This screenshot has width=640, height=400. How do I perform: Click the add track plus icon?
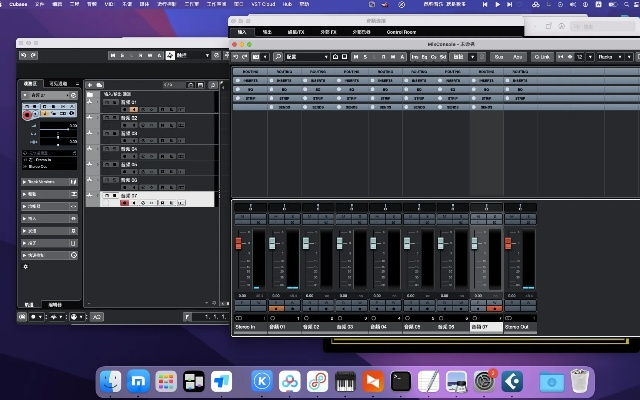pos(92,84)
